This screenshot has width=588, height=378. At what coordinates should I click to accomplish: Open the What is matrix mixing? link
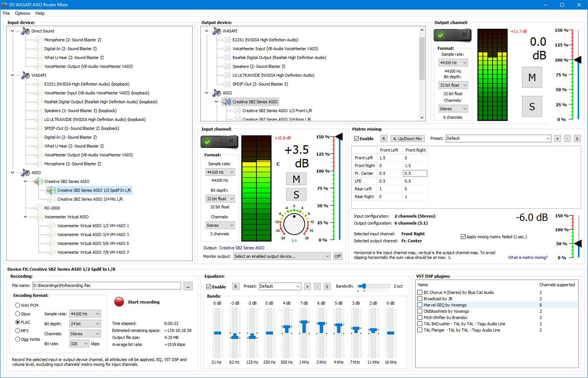click(528, 258)
